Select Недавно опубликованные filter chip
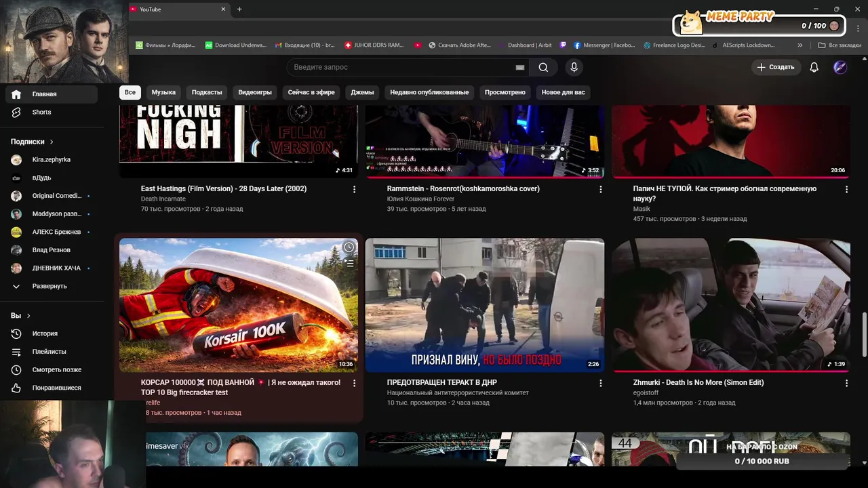 click(429, 92)
